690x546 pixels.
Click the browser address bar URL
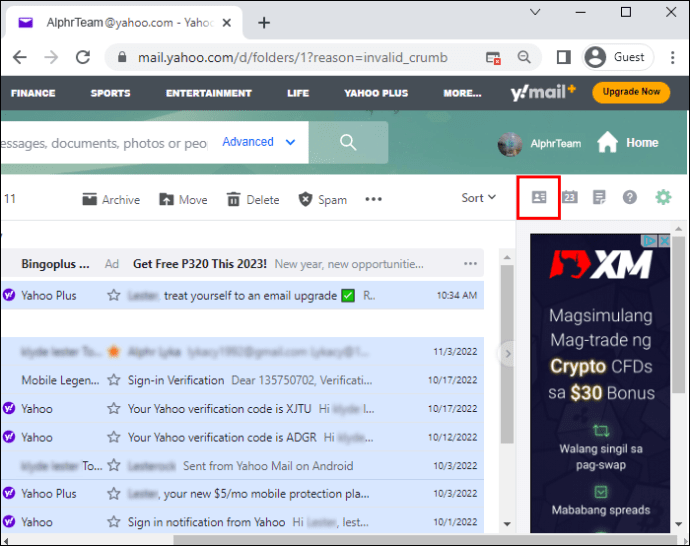coord(293,57)
